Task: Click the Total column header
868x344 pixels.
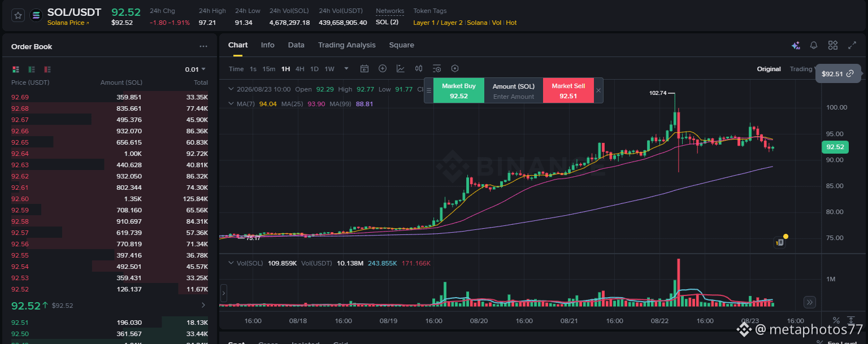Action: [202, 82]
